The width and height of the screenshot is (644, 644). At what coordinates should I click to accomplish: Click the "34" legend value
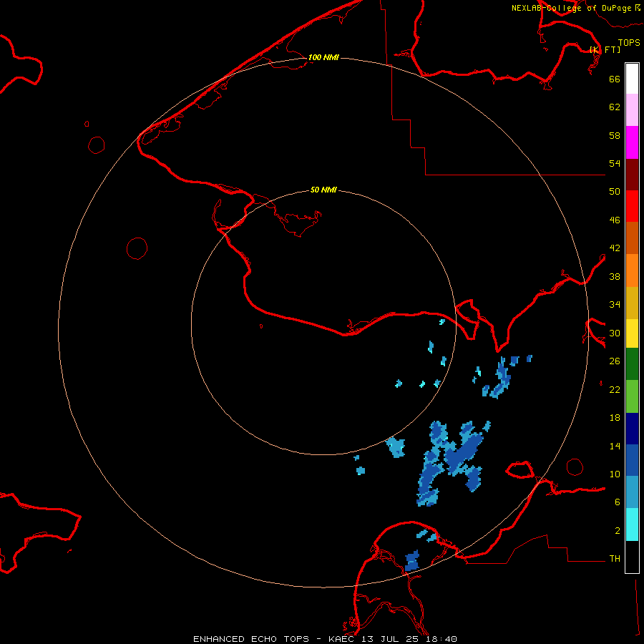615,305
